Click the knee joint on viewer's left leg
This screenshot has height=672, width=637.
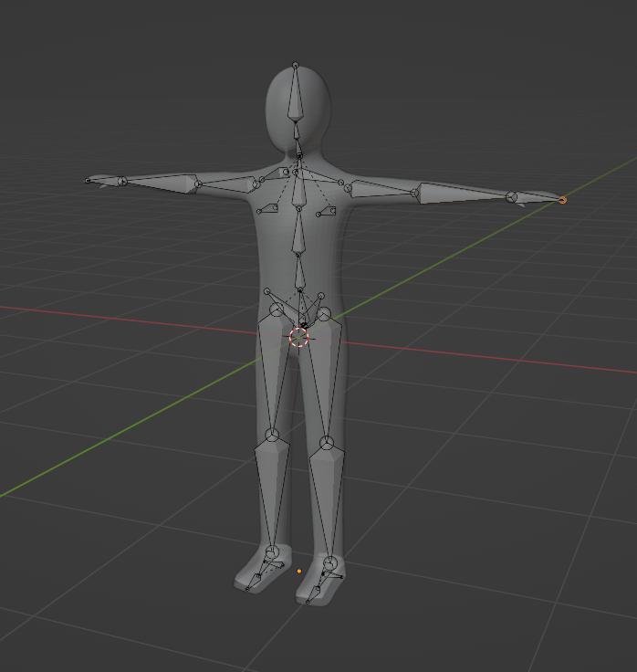point(272,435)
